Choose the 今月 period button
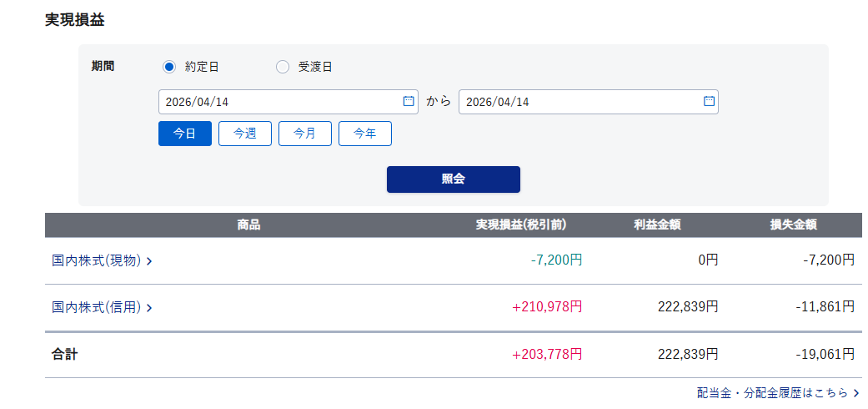Viewport: 868px width, 409px height. pos(305,134)
